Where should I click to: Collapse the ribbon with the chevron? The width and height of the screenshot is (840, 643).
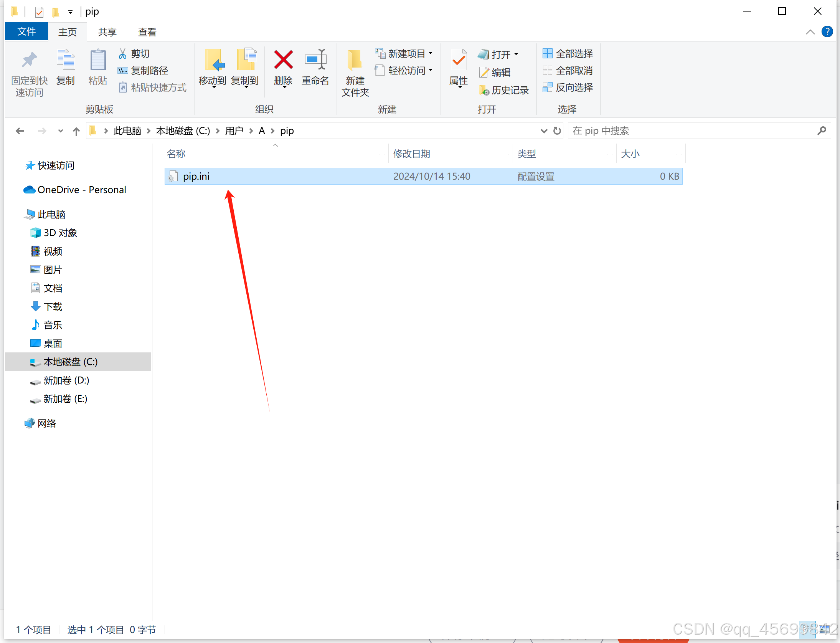pos(810,32)
